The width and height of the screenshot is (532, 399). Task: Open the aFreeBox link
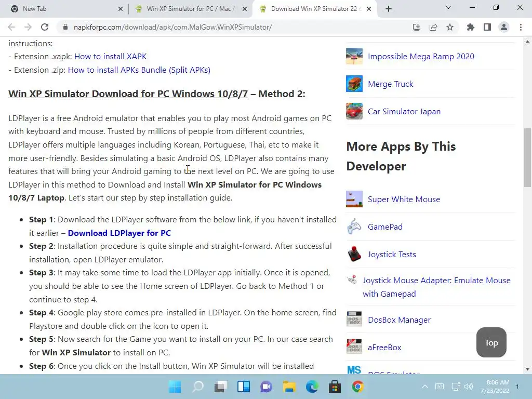[384, 347]
